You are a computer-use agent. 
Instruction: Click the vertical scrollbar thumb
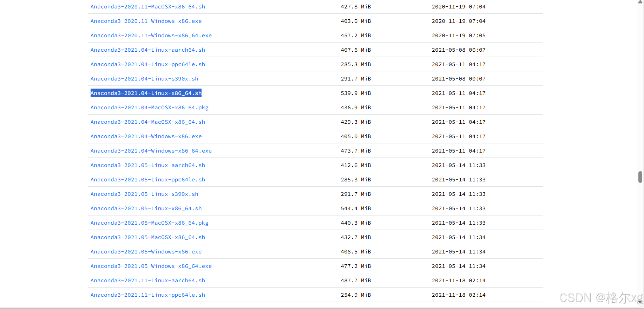[640, 177]
